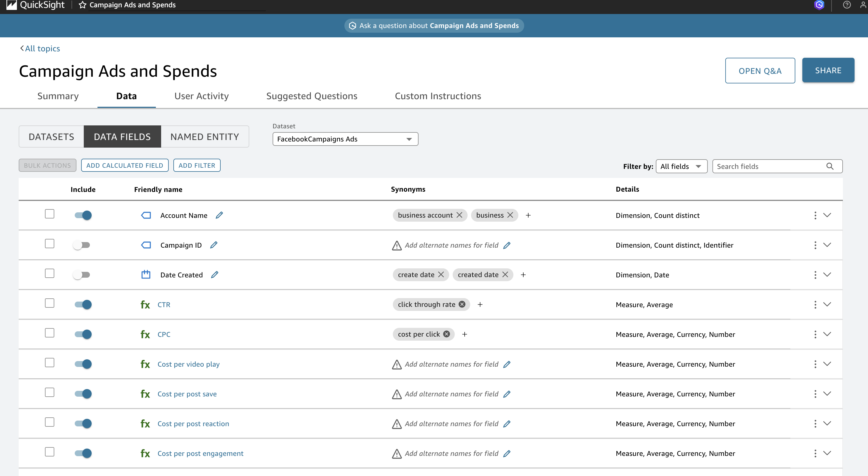Check the checkbox for the CTR row

pos(50,303)
